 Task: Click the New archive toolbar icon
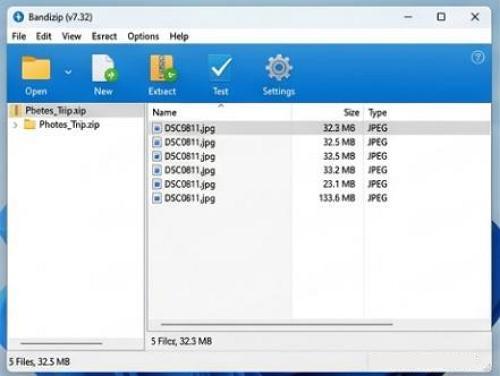tap(104, 68)
